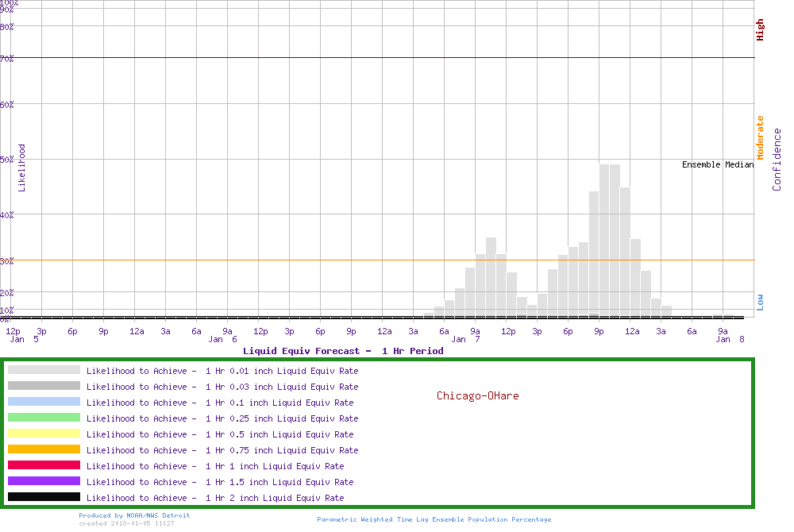The width and height of the screenshot is (794, 532).
Task: Click the dark gray 0.03 inch legend swatch
Action: (44, 386)
